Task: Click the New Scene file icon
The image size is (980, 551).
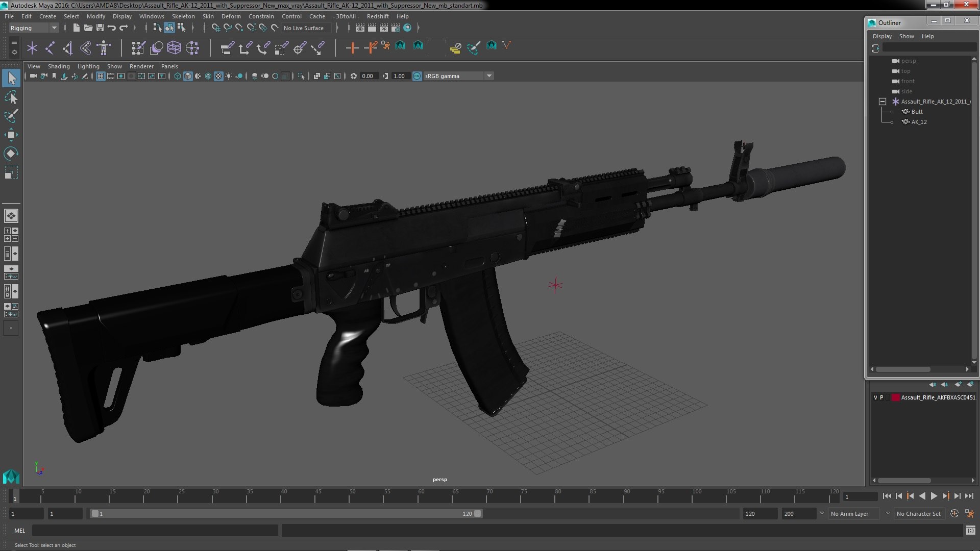Action: coord(76,28)
